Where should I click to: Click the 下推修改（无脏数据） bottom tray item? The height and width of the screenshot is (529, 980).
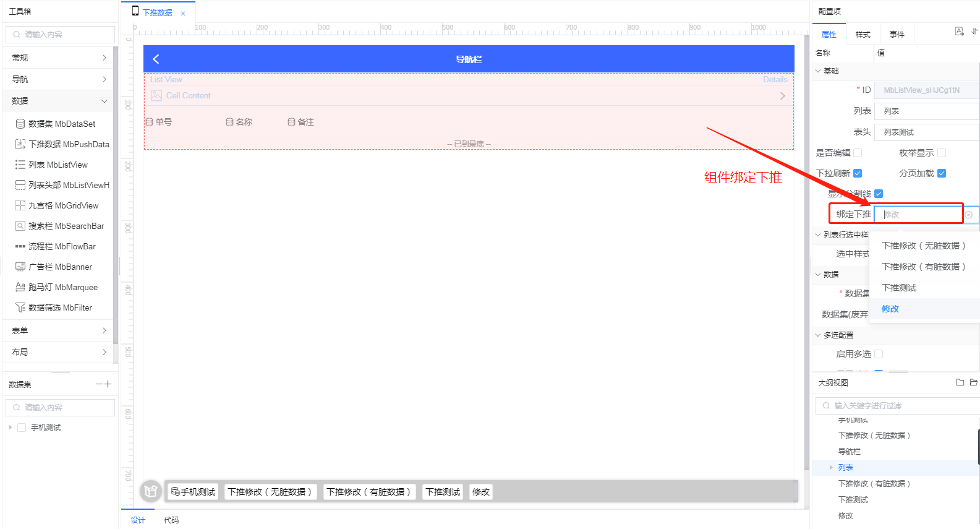271,492
